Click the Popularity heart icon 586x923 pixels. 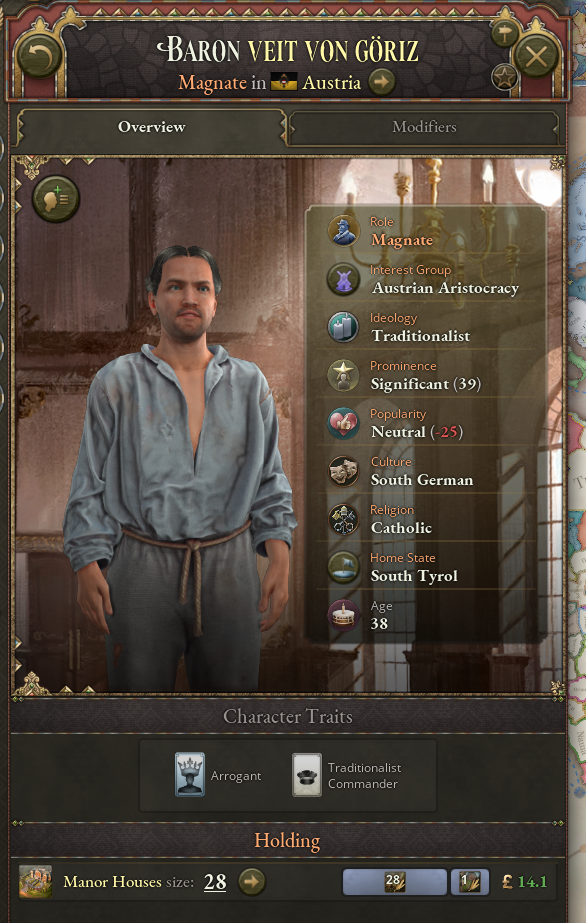343,423
